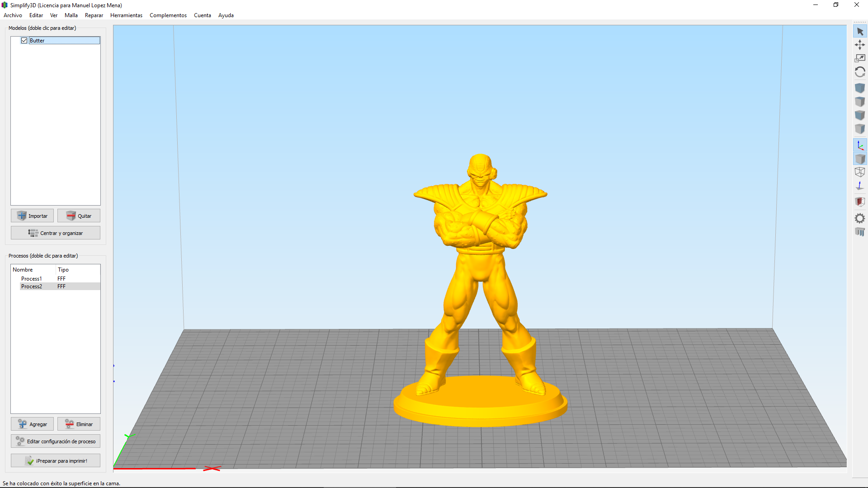Click the Tipo column header
This screenshot has width=868, height=488.
click(63, 270)
